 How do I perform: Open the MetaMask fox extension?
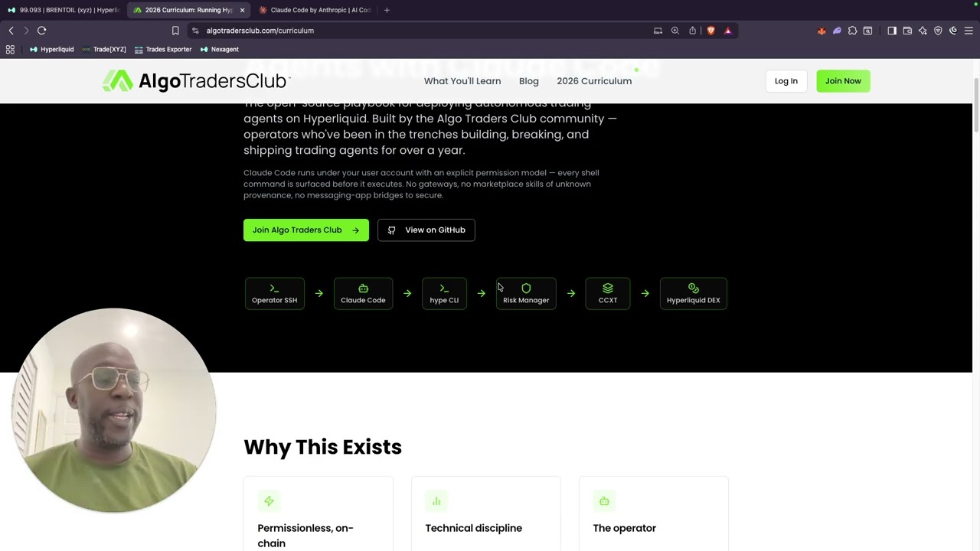(822, 31)
